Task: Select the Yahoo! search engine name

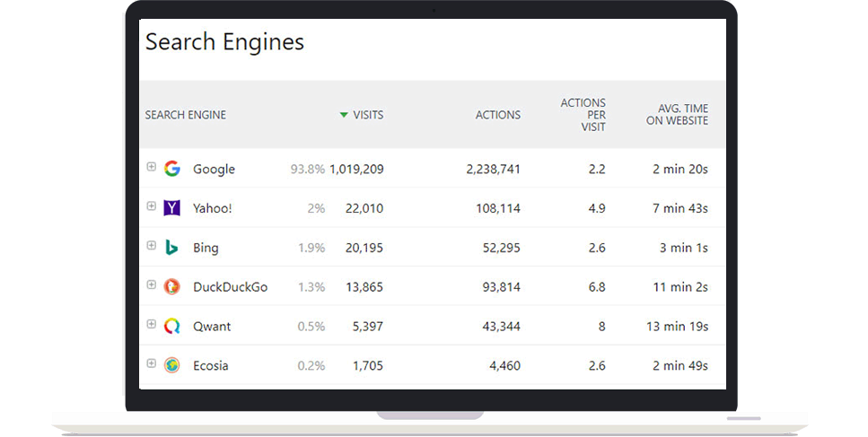Action: pos(213,208)
